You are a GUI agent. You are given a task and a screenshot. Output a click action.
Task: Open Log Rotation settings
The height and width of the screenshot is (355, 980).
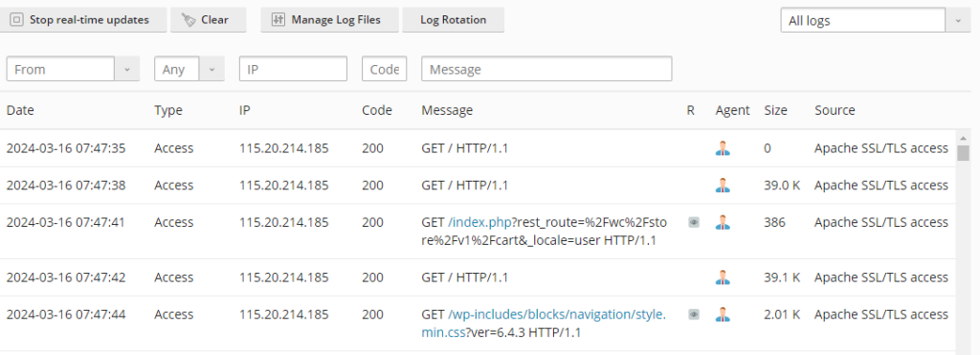[453, 20]
